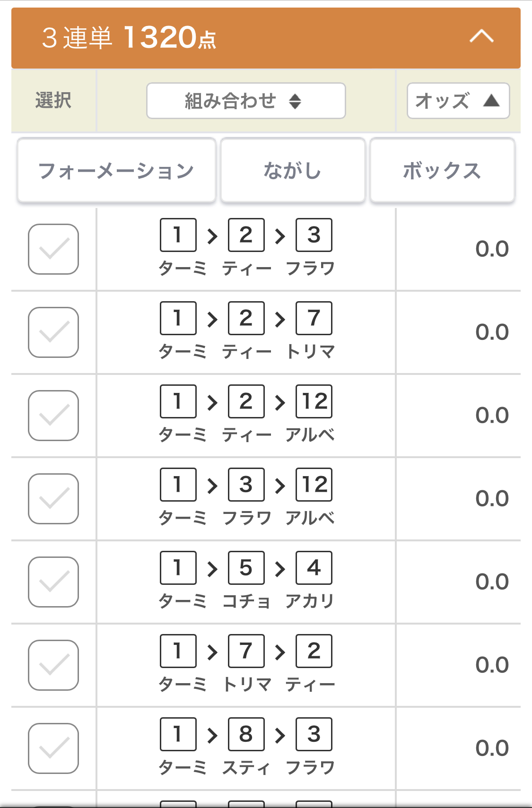This screenshot has height=808, width=532.
Task: Switch to the ながし tab
Action: pyautogui.click(x=293, y=171)
